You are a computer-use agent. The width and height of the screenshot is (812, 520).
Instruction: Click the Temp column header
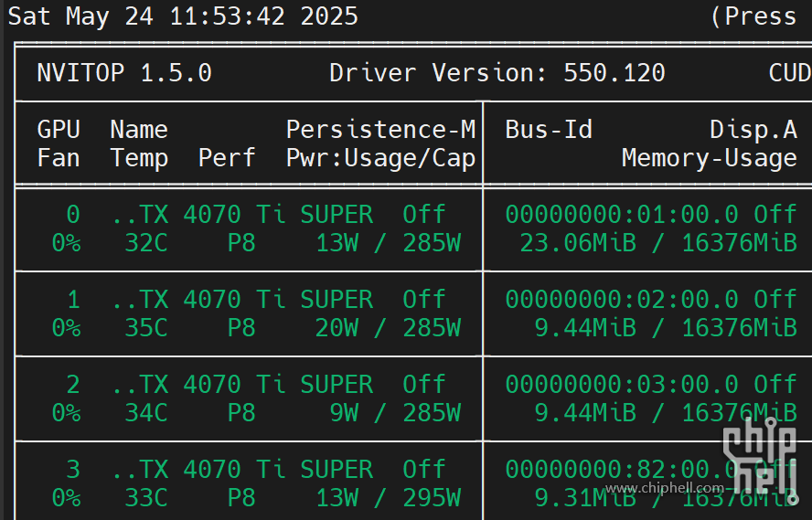click(139, 158)
